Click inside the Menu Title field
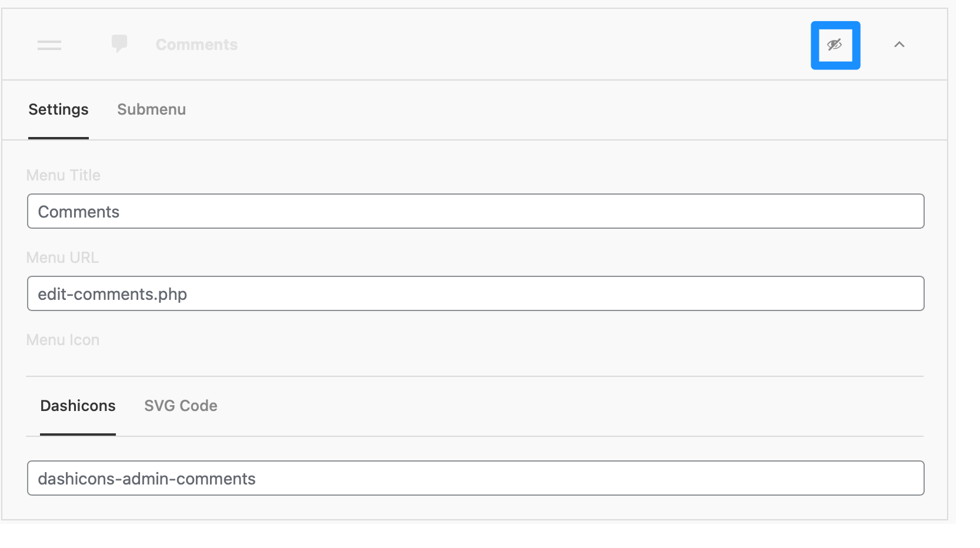Image resolution: width=980 pixels, height=548 pixels. point(475,211)
